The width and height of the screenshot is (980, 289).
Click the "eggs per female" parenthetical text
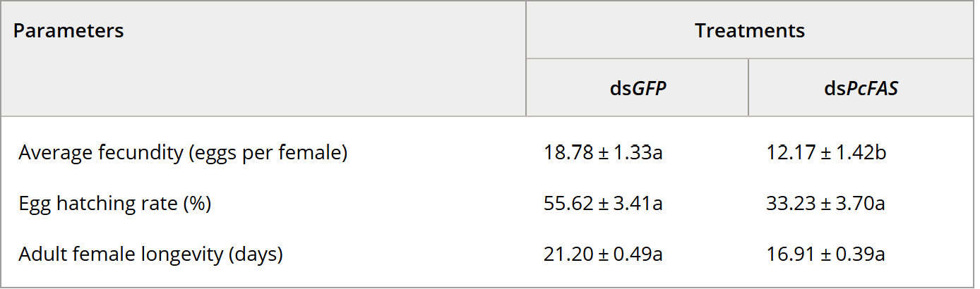tap(268, 153)
